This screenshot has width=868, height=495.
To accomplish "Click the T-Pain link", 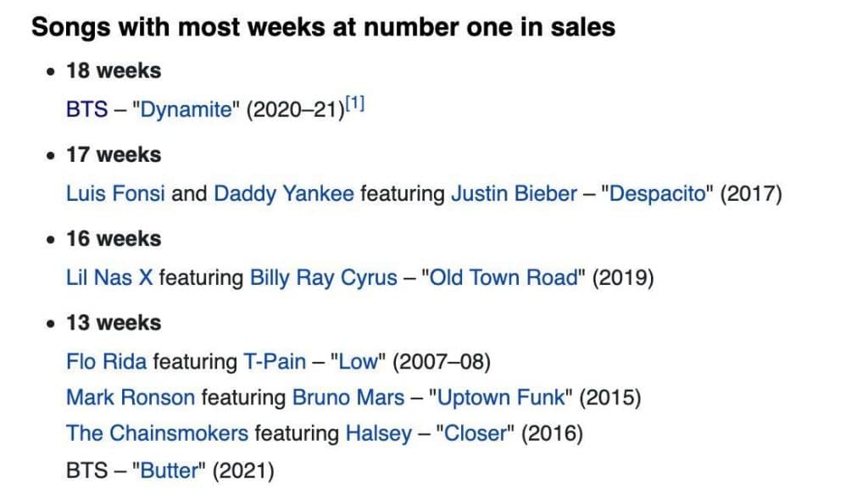I will click(275, 362).
